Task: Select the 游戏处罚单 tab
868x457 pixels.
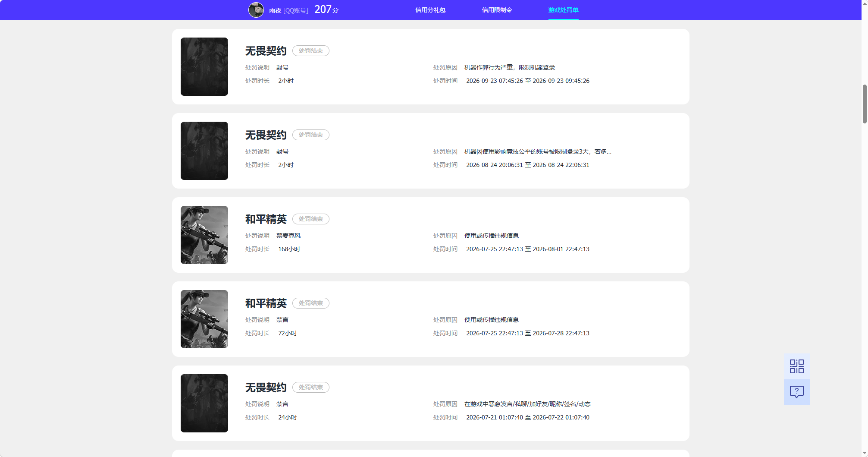Action: pos(563,10)
